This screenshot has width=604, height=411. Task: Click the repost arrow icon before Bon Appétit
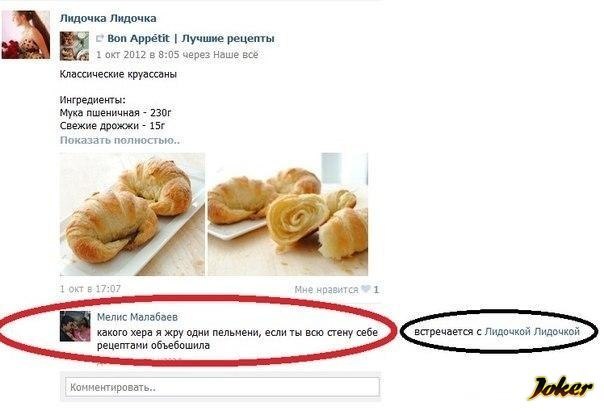pyautogui.click(x=100, y=39)
